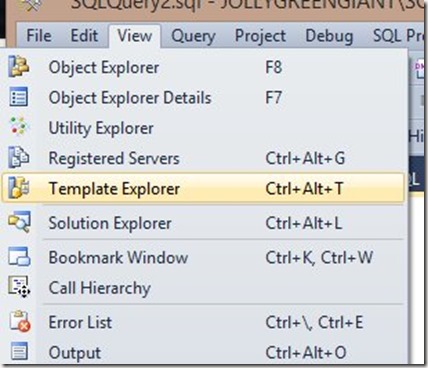The width and height of the screenshot is (428, 368).
Task: Choose Error List from the View menu
Action: pos(203,322)
